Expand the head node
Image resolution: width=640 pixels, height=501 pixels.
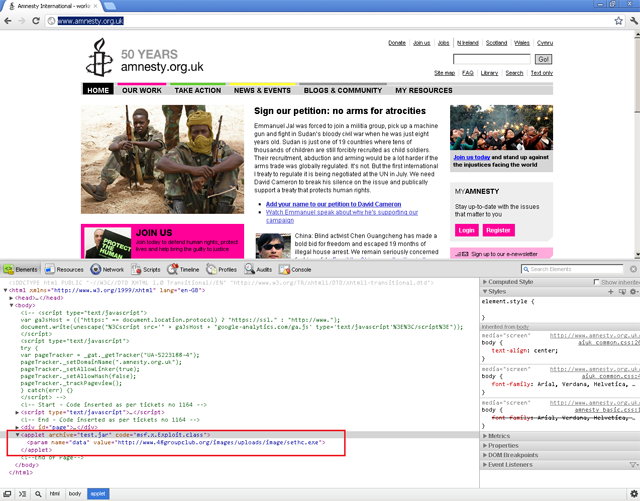point(11,298)
